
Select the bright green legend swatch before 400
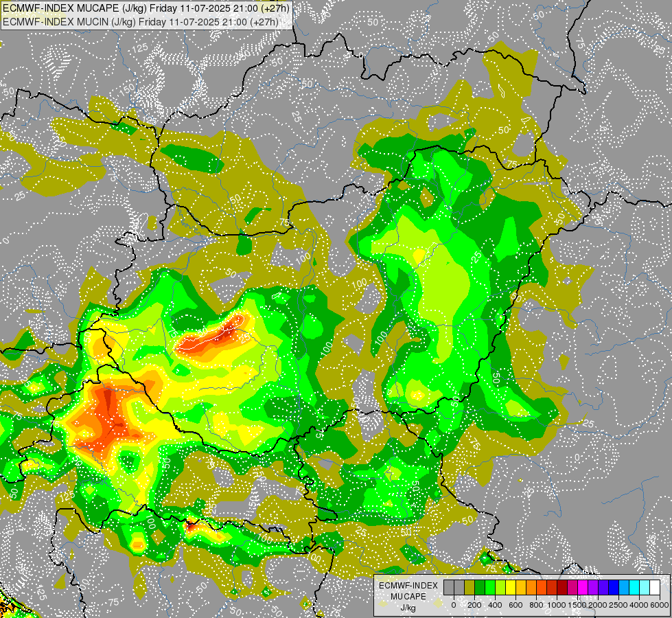coord(490,588)
